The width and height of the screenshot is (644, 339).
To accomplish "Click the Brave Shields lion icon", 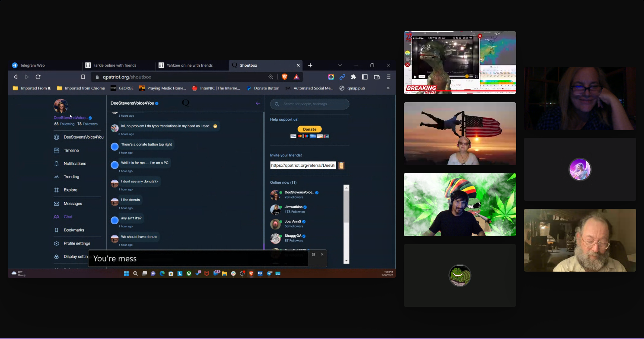I will [285, 77].
